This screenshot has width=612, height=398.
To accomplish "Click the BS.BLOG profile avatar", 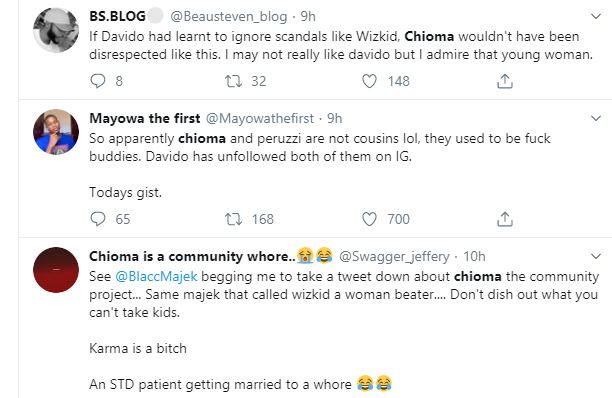I will coord(56,30).
